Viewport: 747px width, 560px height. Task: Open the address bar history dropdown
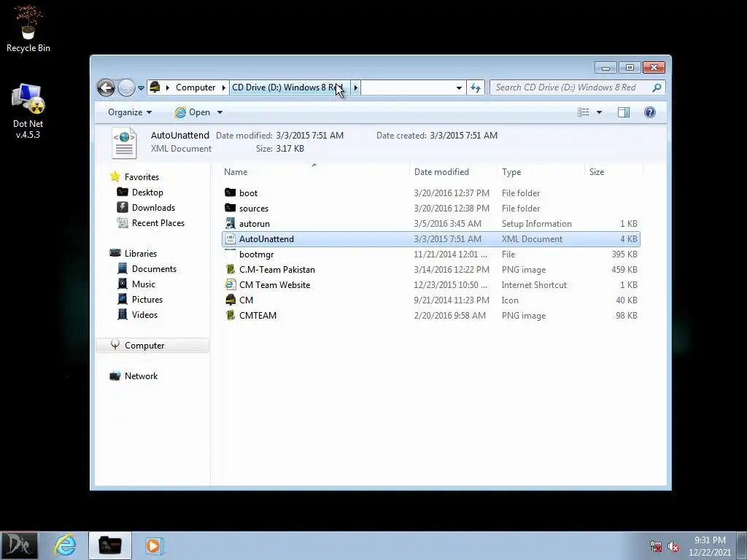(x=459, y=88)
